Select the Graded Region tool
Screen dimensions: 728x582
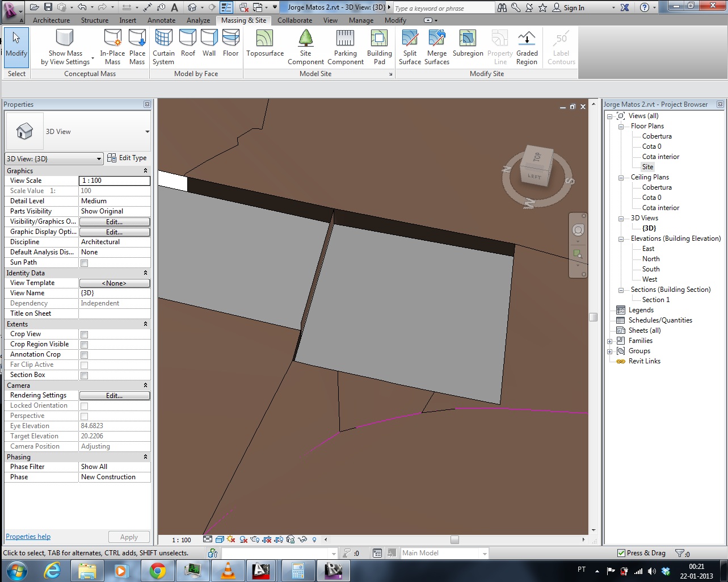point(527,45)
